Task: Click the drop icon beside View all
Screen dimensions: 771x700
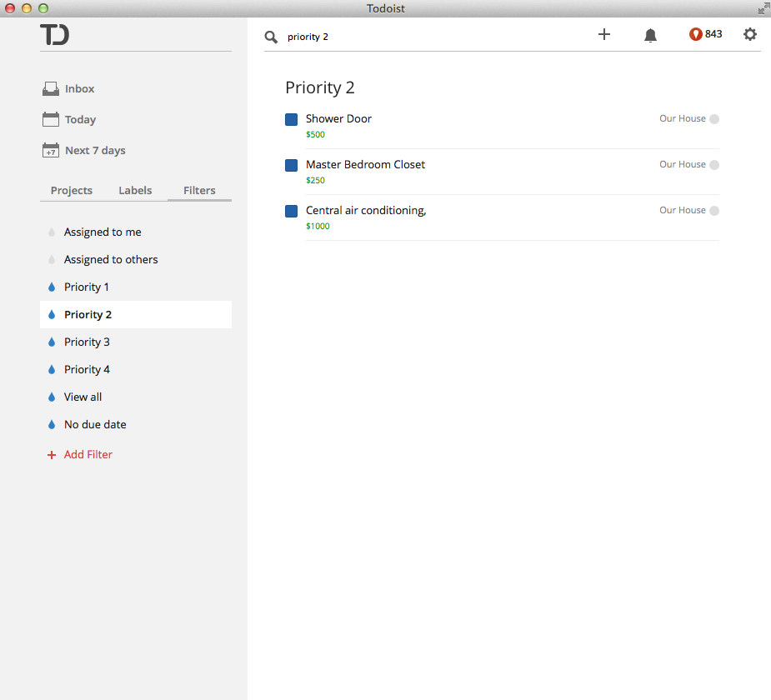Action: coord(52,397)
